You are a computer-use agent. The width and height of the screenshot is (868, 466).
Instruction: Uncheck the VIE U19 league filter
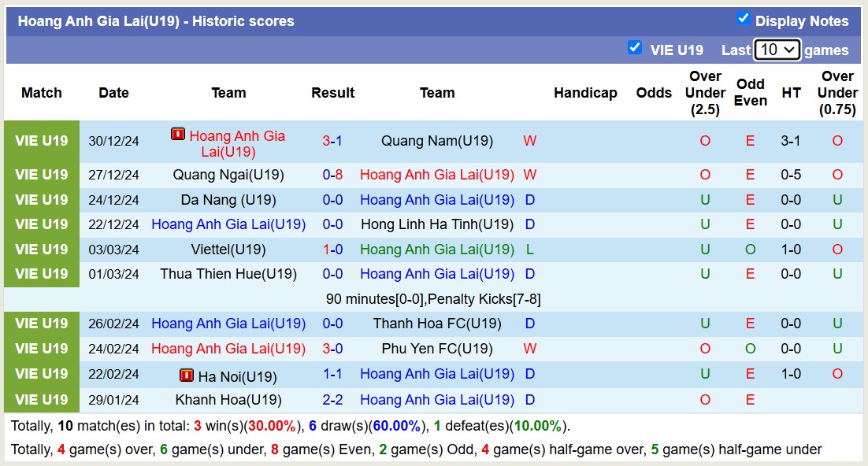tap(634, 48)
